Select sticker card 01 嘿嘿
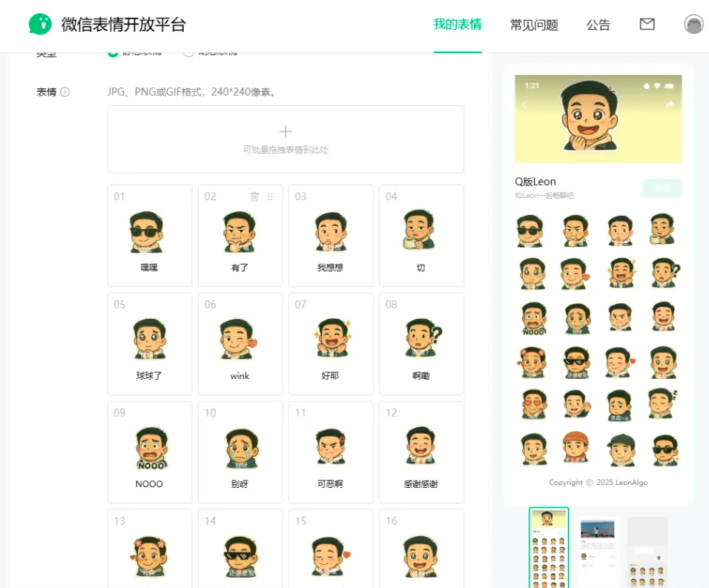 (x=150, y=236)
